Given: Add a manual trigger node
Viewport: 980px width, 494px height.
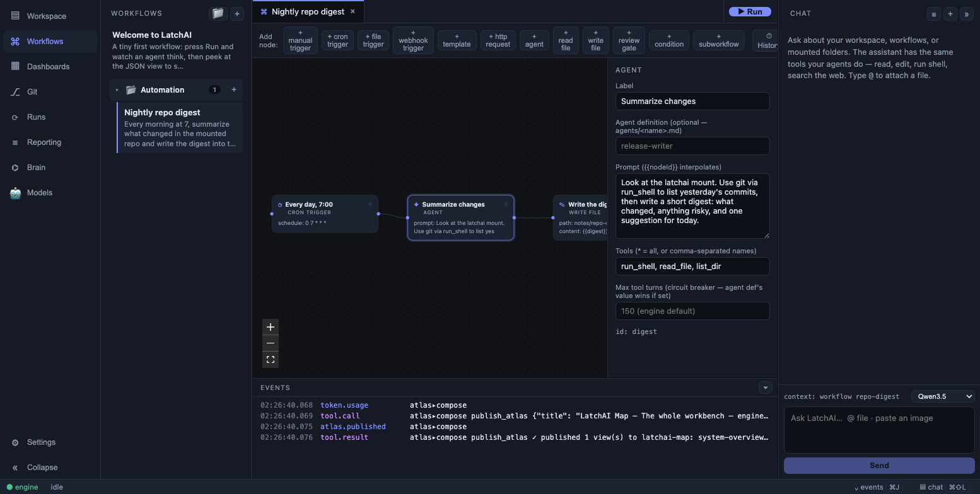Looking at the screenshot, I should (x=300, y=40).
